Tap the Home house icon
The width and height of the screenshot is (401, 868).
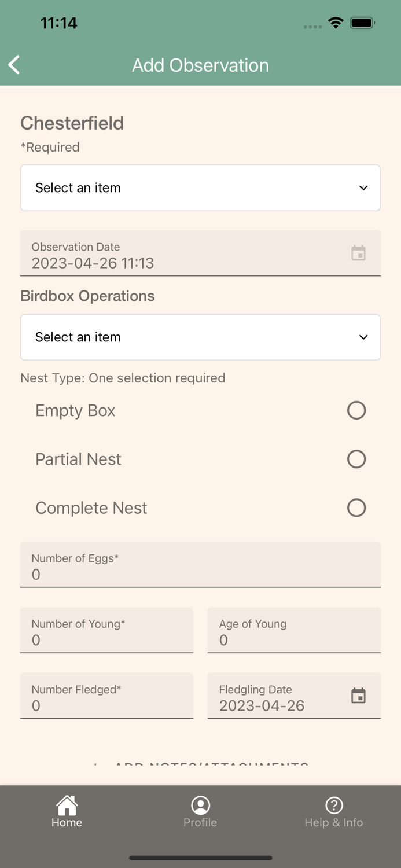point(67,805)
